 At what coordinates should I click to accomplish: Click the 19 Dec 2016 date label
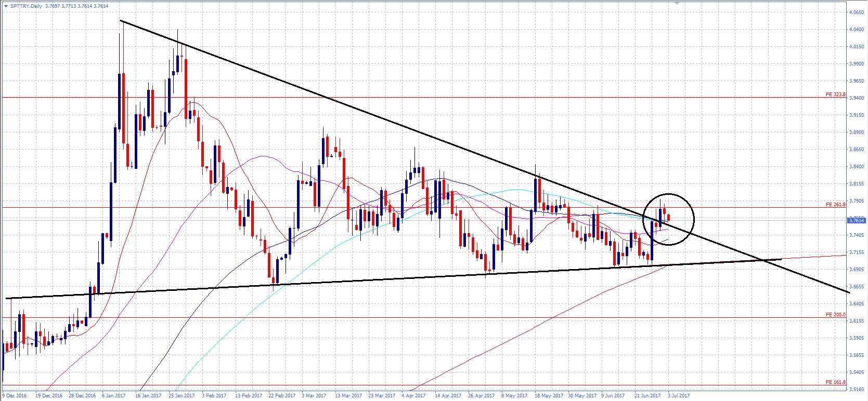pyautogui.click(x=48, y=396)
